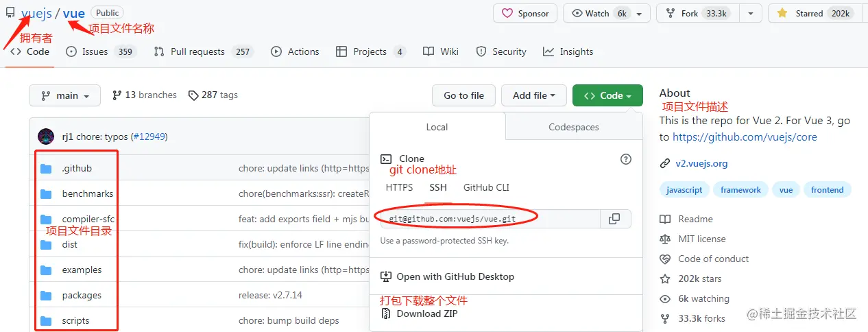Click the SSH clone URL field
Screen dimensions: 868x332
click(x=490, y=219)
